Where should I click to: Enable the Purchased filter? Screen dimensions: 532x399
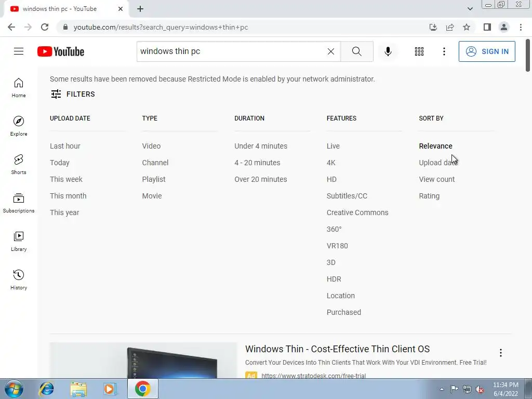[x=344, y=312]
